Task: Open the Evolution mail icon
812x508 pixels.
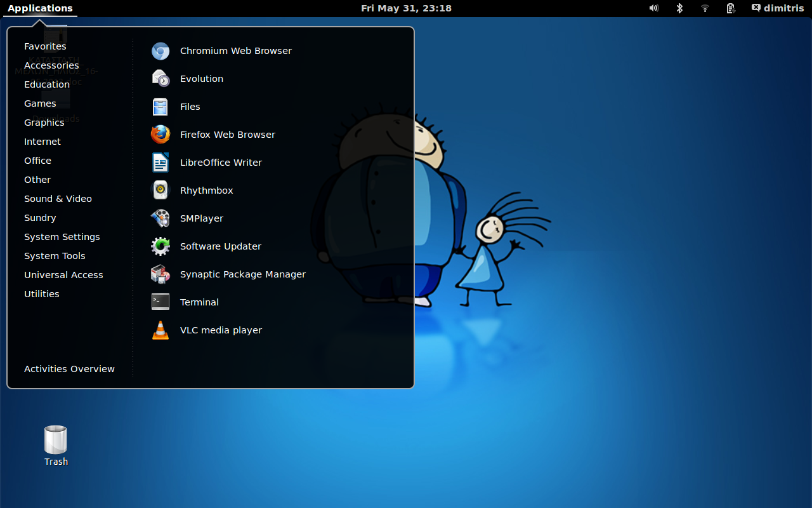Action: (x=160, y=79)
